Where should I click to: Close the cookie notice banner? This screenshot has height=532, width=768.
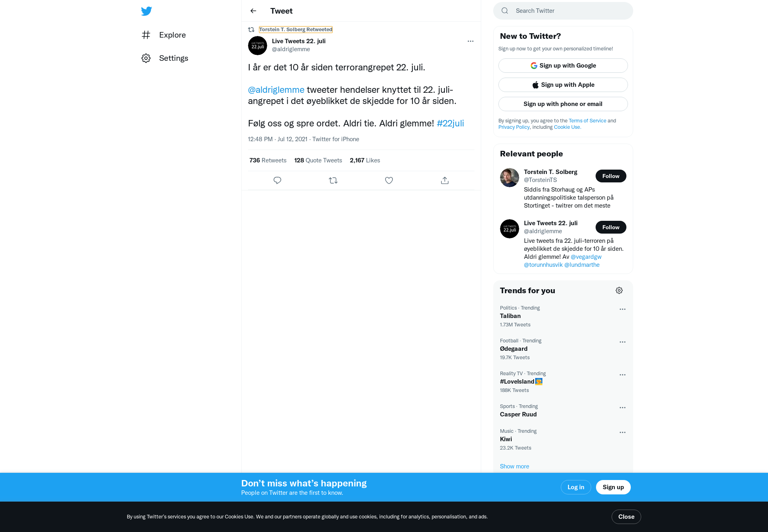click(x=626, y=517)
